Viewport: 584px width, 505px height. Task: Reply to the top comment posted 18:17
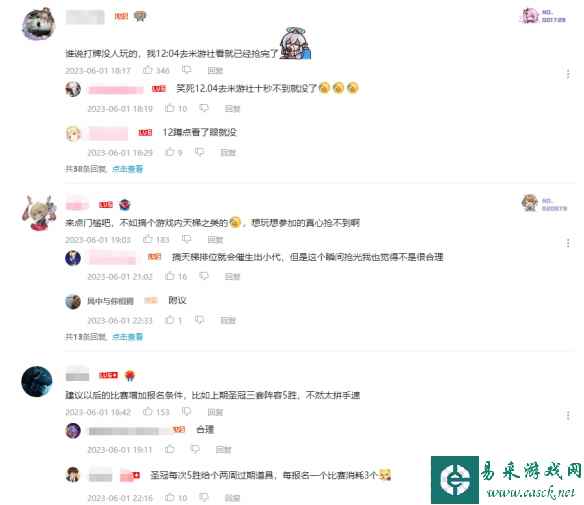tap(215, 70)
